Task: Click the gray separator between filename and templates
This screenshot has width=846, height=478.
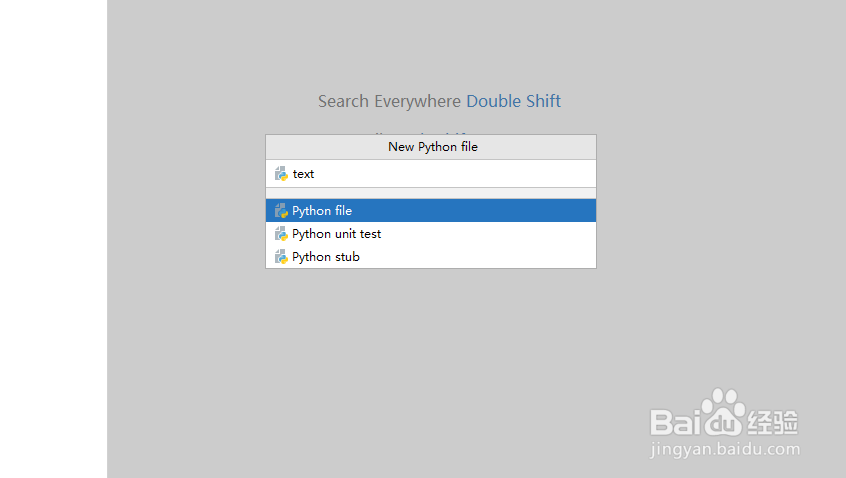Action: pyautogui.click(x=430, y=193)
